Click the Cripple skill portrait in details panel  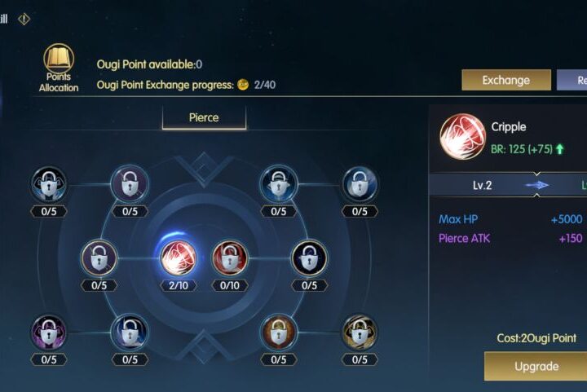(x=462, y=137)
